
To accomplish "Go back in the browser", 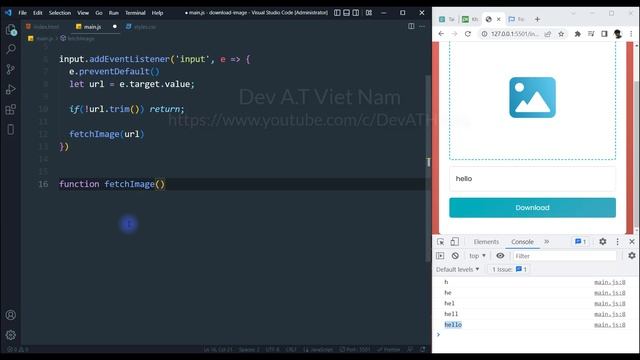I will (441, 34).
